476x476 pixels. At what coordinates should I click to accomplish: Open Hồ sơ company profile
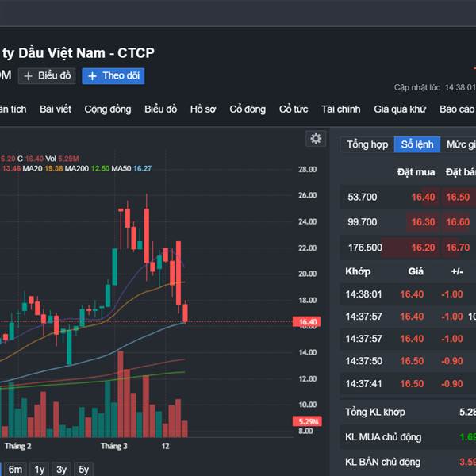(203, 109)
